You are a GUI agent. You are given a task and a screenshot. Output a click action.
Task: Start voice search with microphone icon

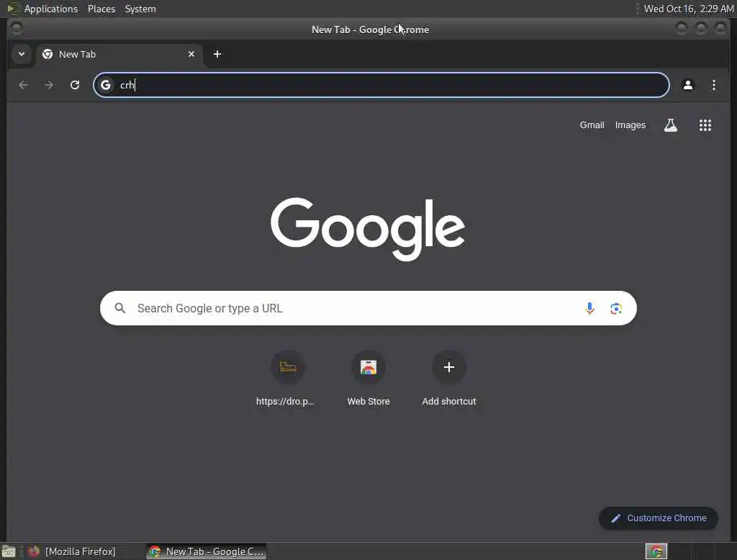(x=589, y=309)
